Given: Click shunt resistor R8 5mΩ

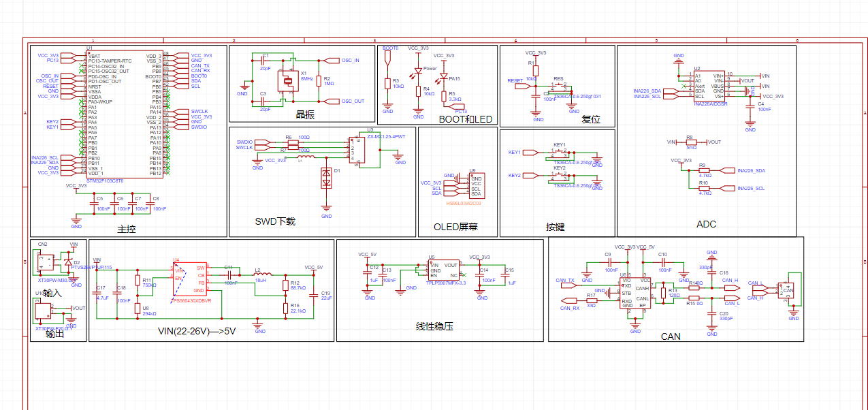Looking at the screenshot, I should click(692, 142).
